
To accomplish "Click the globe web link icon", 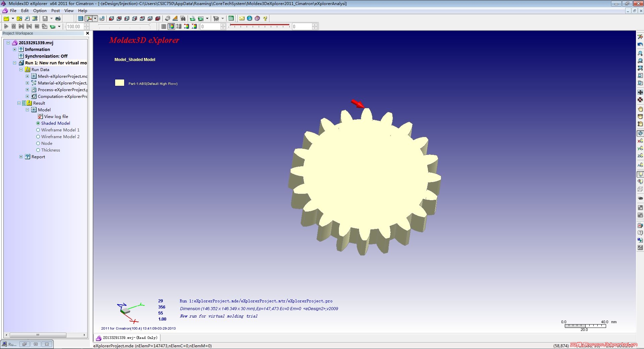I will [x=249, y=18].
